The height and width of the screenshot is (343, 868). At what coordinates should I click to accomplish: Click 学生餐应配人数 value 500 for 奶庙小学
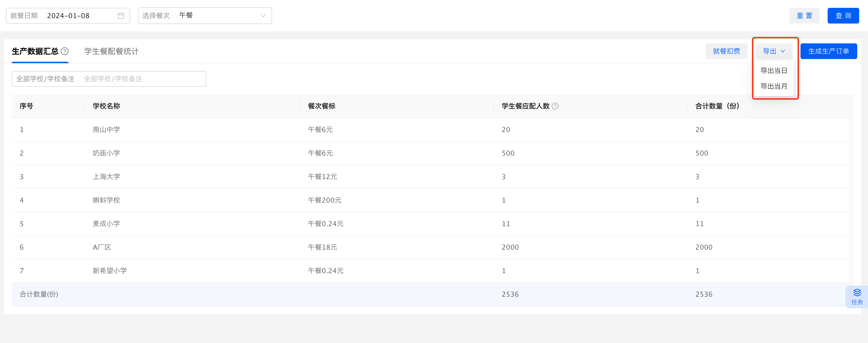pyautogui.click(x=508, y=153)
